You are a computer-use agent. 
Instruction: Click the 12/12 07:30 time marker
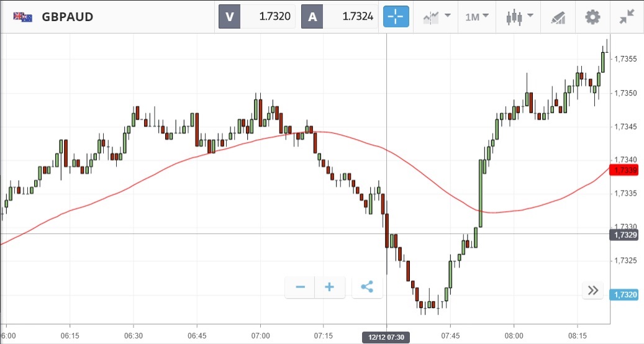[386, 337]
